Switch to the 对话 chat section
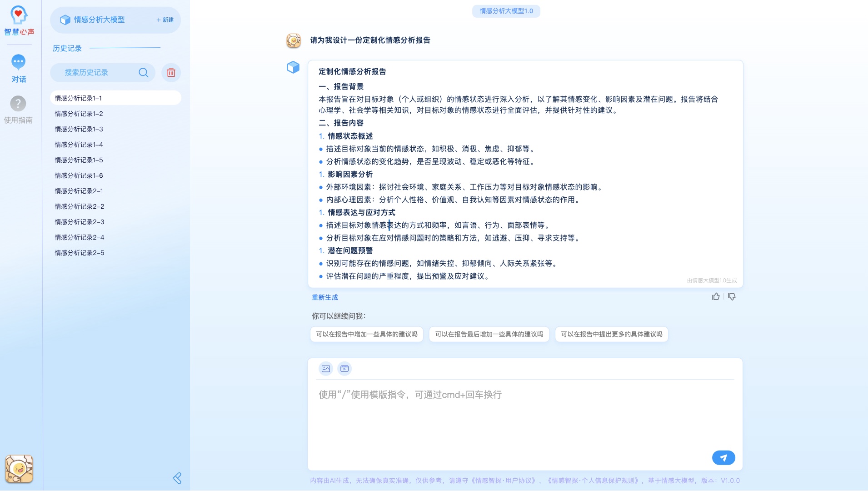Screen dimensions: 868x491 pyautogui.click(x=19, y=69)
